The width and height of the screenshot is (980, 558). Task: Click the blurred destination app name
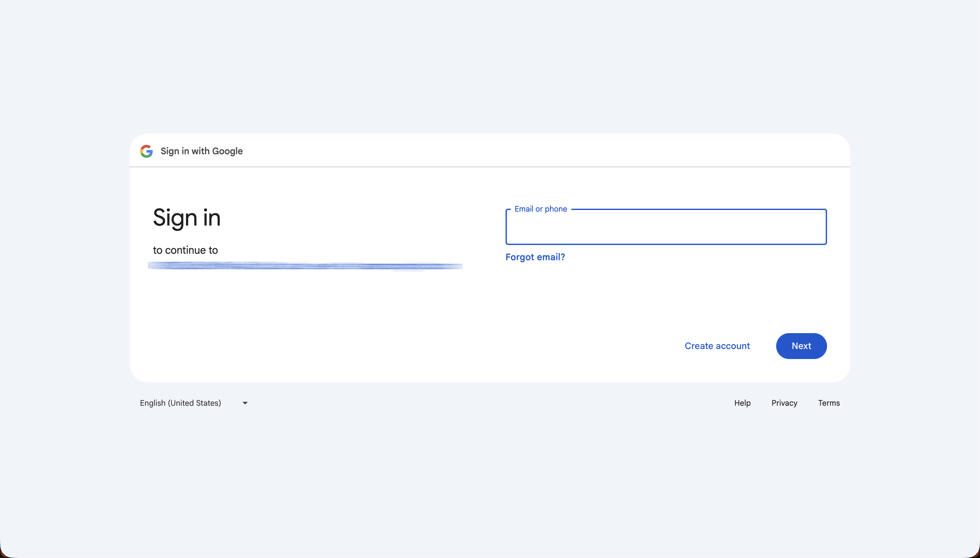pyautogui.click(x=305, y=266)
